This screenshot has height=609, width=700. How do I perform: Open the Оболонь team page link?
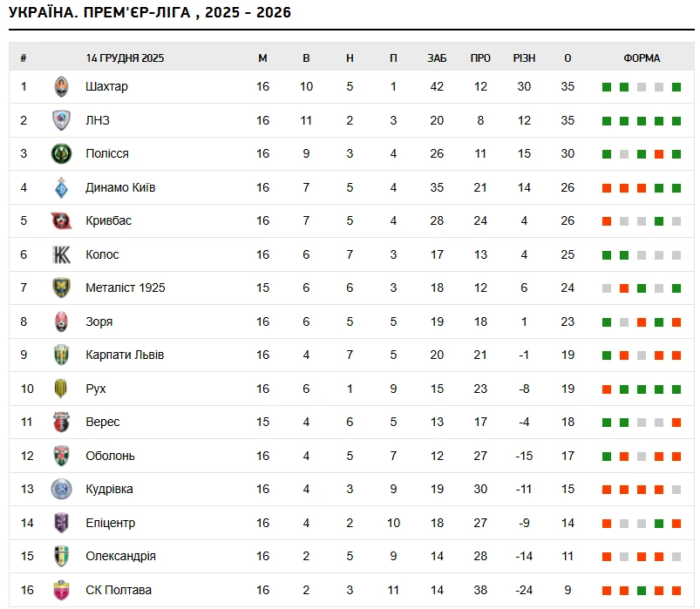click(110, 456)
